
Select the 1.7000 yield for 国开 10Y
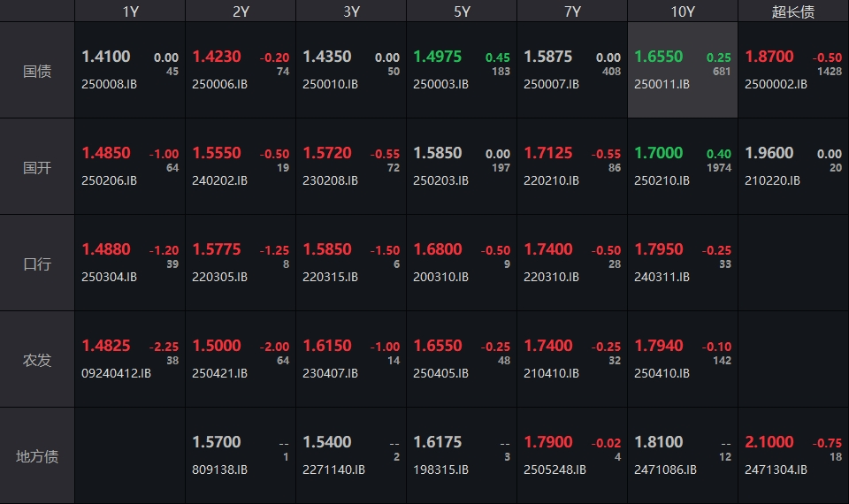click(658, 153)
